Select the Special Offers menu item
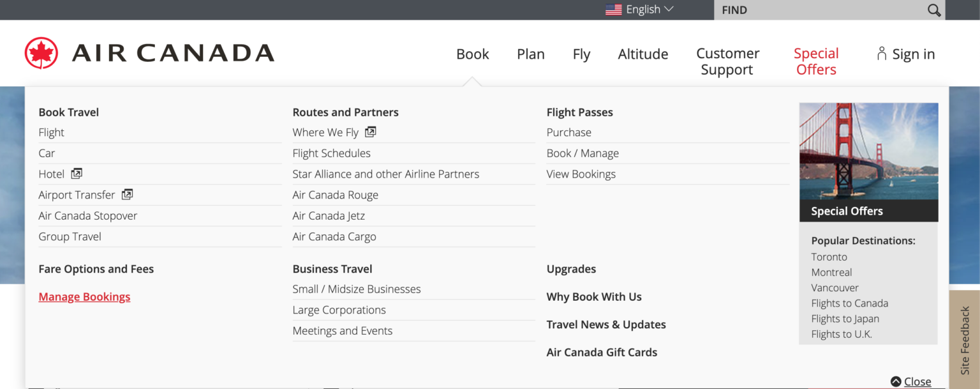The image size is (980, 389). click(816, 61)
